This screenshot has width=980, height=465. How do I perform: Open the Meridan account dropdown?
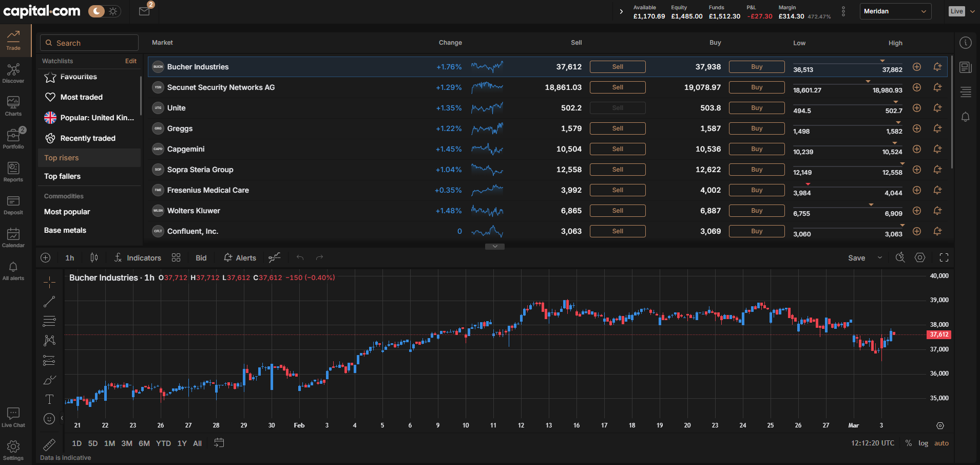tap(895, 11)
